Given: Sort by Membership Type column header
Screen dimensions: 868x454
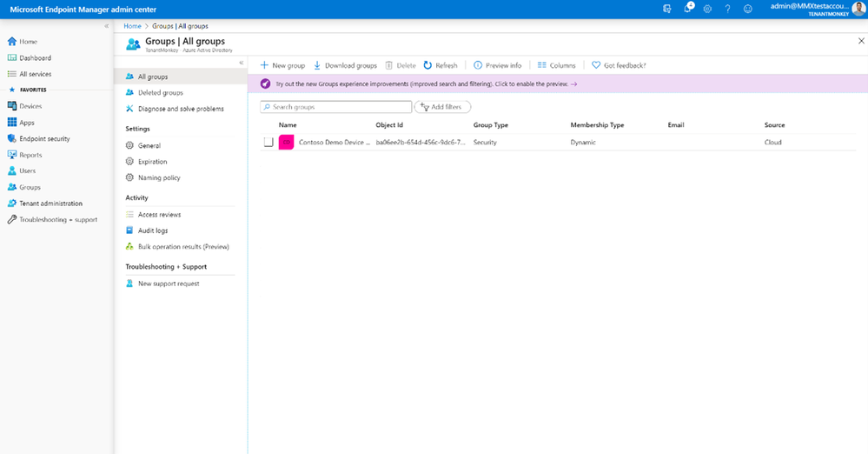Looking at the screenshot, I should point(597,125).
